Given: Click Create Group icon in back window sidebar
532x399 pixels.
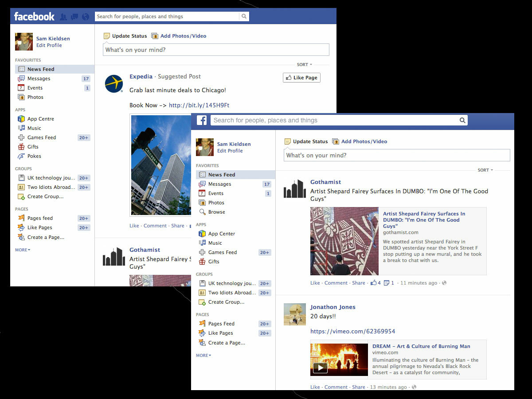Looking at the screenshot, I should pos(21,196).
